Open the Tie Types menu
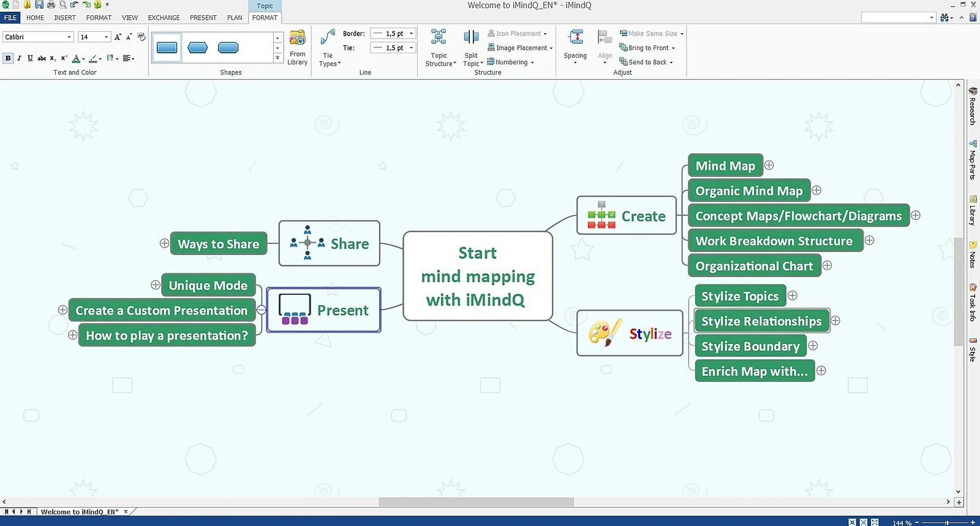Image resolution: width=980 pixels, height=526 pixels. 329,47
